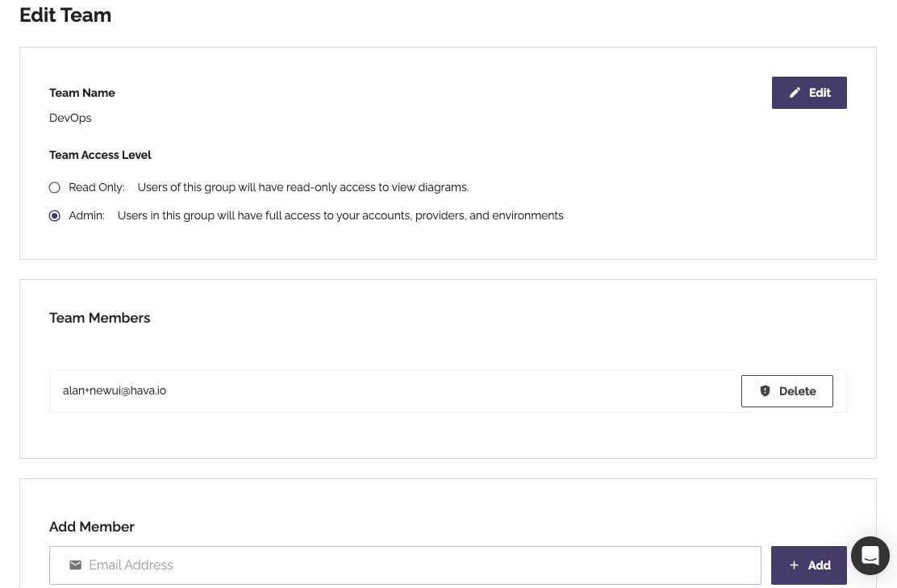Click the Read Only label text
The height and width of the screenshot is (588, 897).
pyautogui.click(x=97, y=188)
